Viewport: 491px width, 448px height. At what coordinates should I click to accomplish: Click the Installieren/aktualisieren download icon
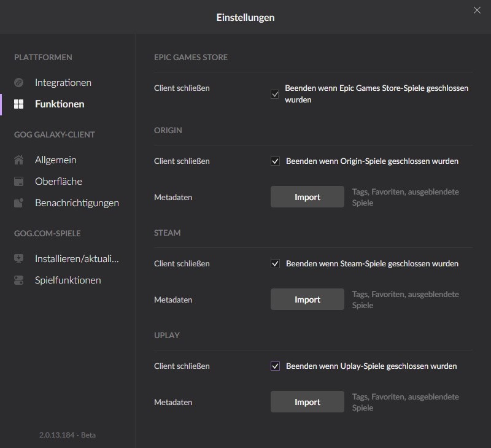coord(19,258)
